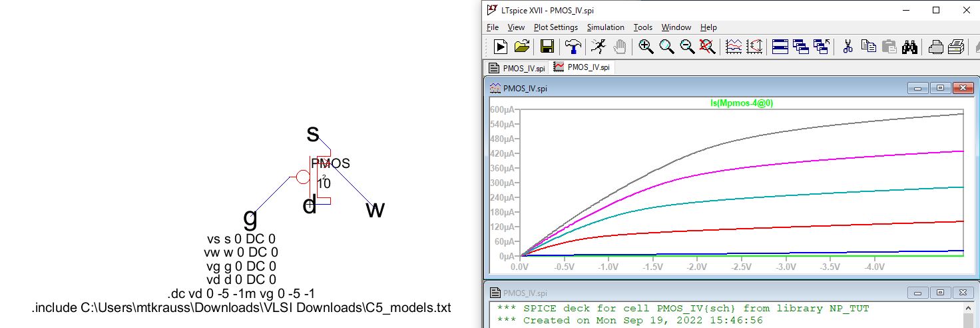The image size is (980, 328).
Task: Click the New schematic icon
Action: pos(501,46)
